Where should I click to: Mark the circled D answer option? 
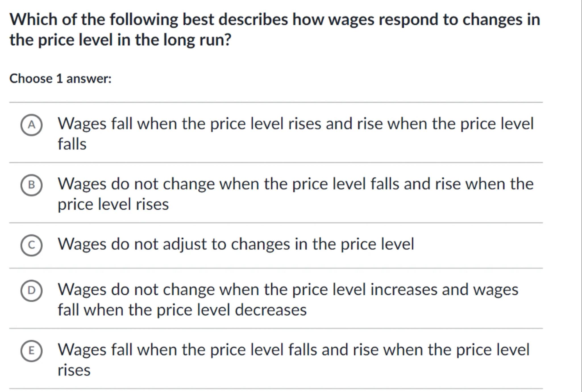32,291
